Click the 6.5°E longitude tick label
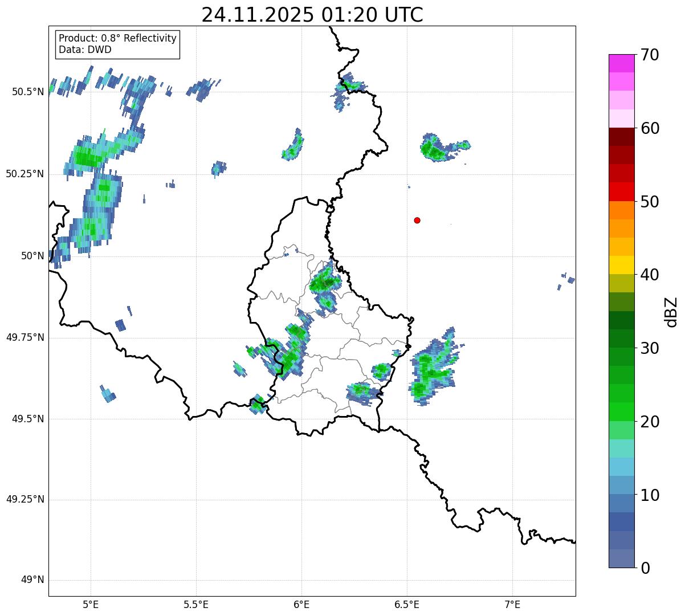This screenshot has width=685, height=616. [407, 604]
